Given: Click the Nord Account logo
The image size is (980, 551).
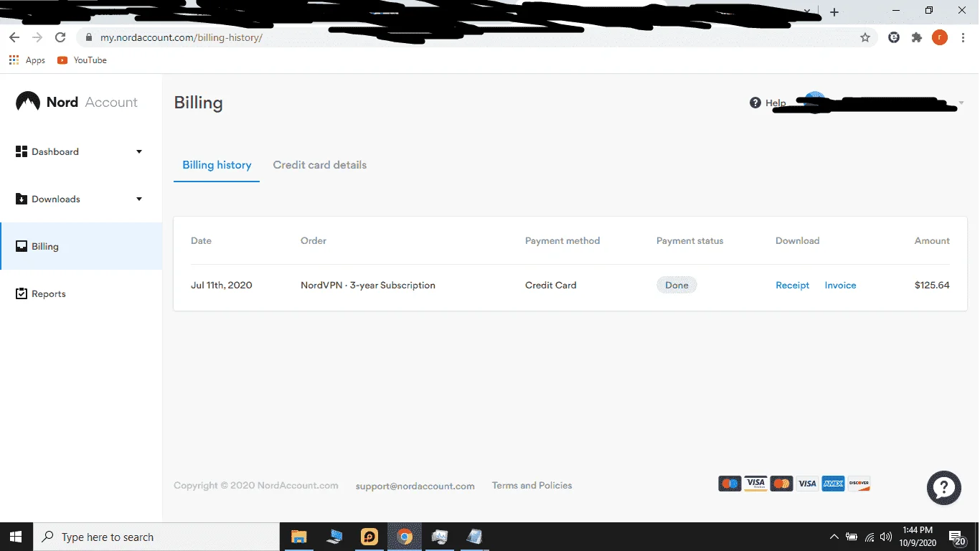Looking at the screenshot, I should pos(77,102).
